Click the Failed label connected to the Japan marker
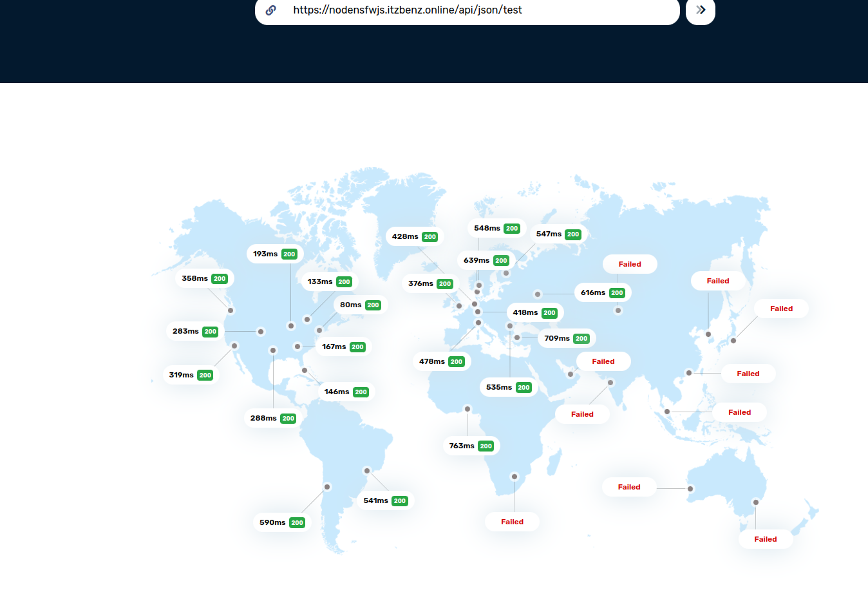 tap(781, 309)
